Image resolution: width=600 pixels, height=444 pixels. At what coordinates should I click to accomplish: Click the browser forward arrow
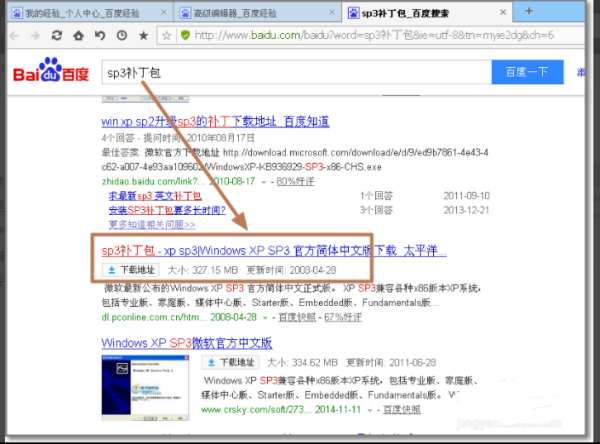coord(35,36)
